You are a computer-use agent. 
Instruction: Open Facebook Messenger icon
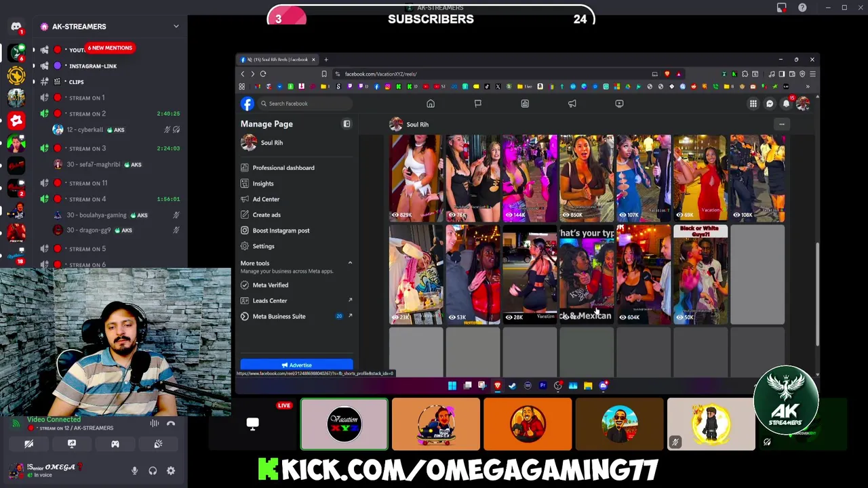tap(770, 104)
